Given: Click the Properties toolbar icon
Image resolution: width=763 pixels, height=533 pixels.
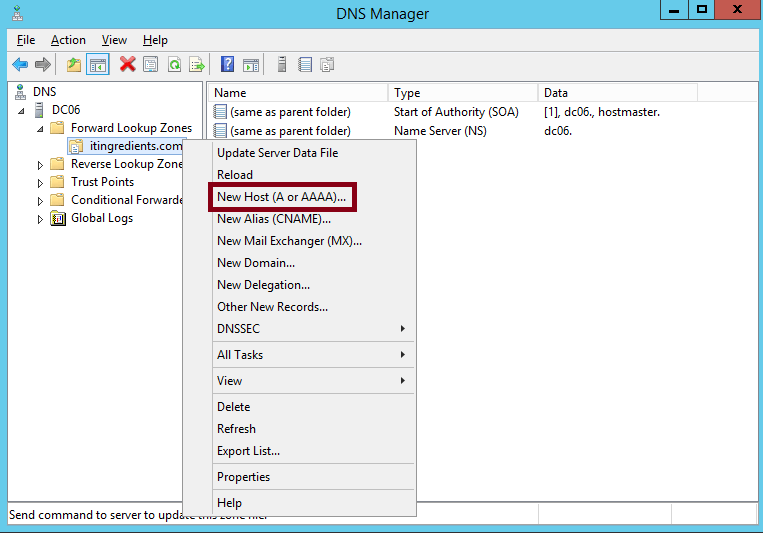Looking at the screenshot, I should coord(150,65).
